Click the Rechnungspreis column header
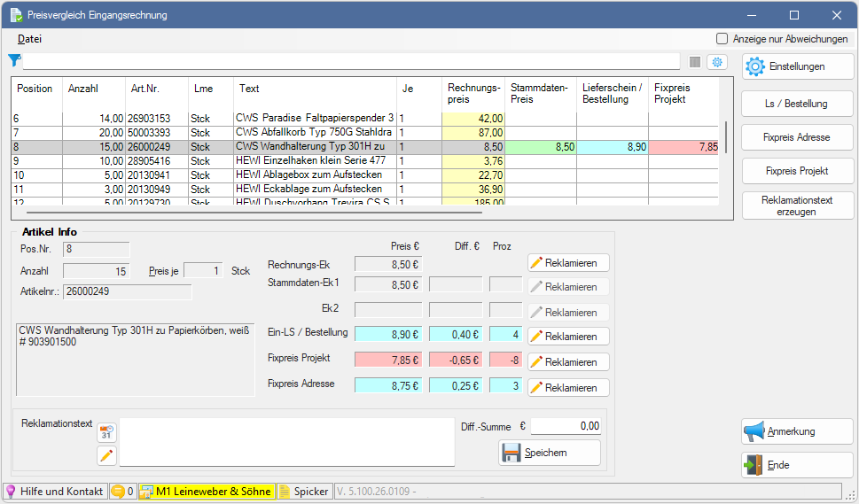 point(473,94)
